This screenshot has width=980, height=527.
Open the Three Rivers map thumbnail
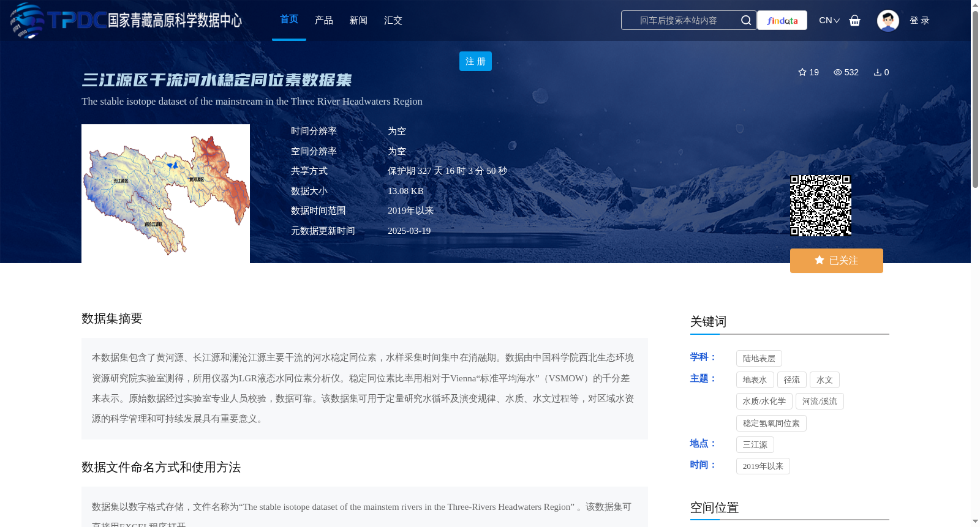click(x=165, y=193)
